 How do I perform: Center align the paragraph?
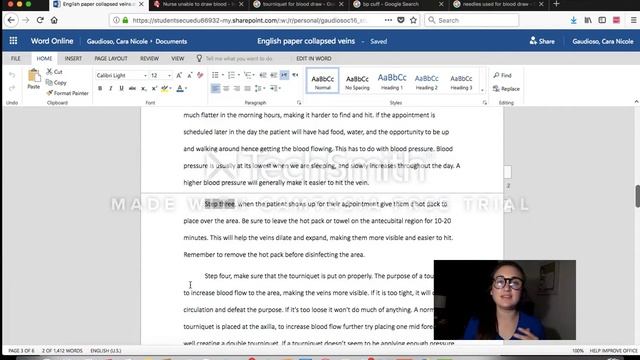(226, 88)
